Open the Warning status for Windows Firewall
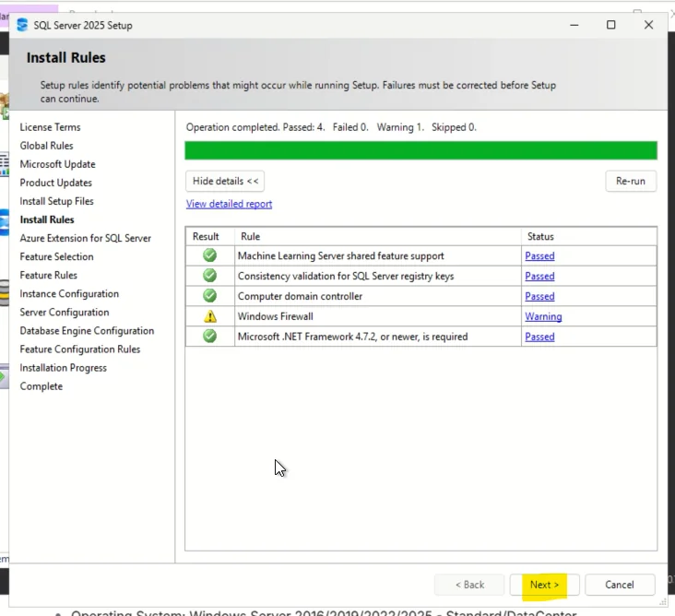Viewport: 675px width, 616px height. 543,317
